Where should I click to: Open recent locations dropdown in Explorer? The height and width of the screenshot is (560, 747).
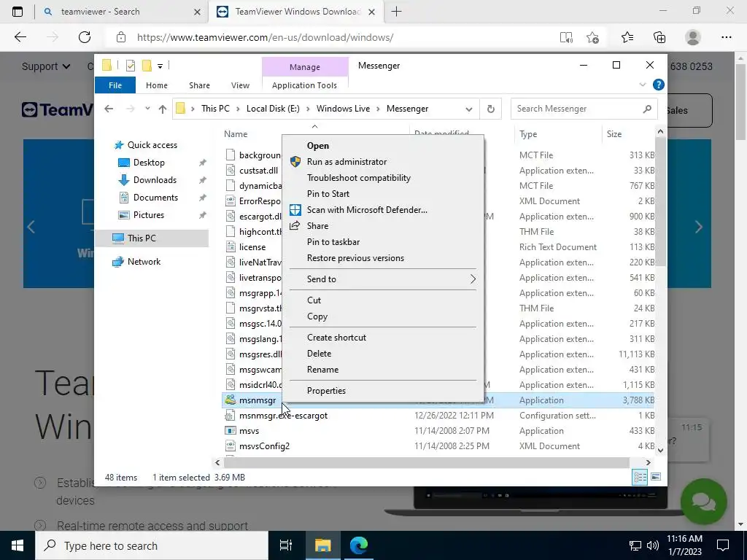coord(147,109)
